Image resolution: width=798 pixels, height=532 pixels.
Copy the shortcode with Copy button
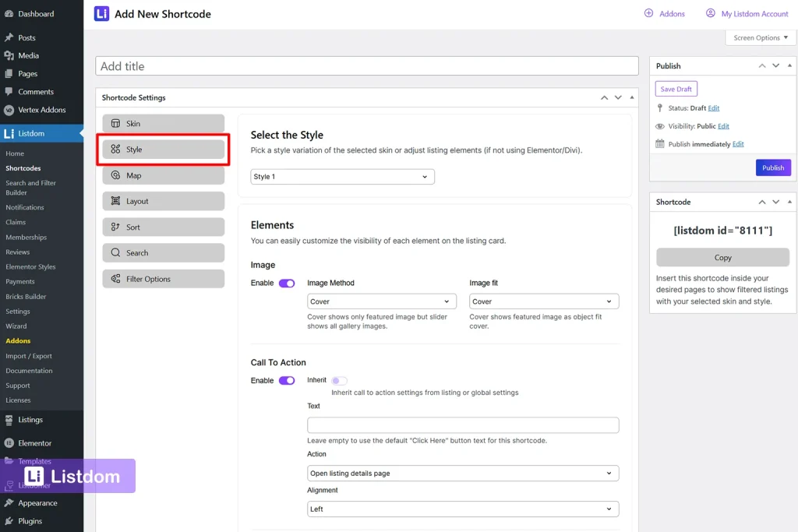(x=722, y=258)
